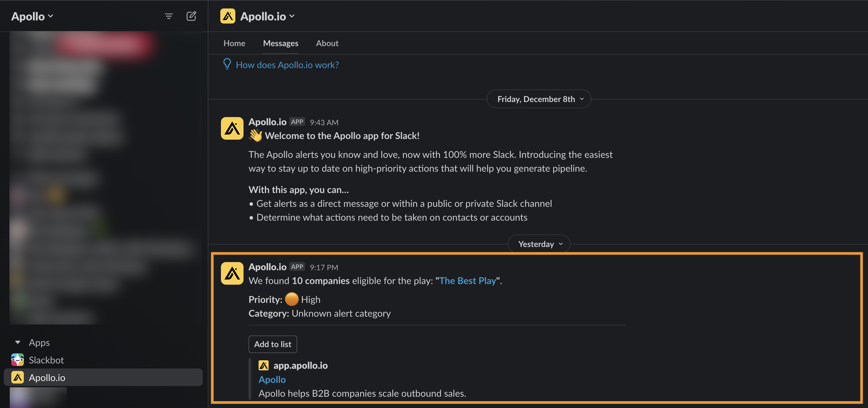
Task: Open the Apollo link in the preview card
Action: point(272,379)
